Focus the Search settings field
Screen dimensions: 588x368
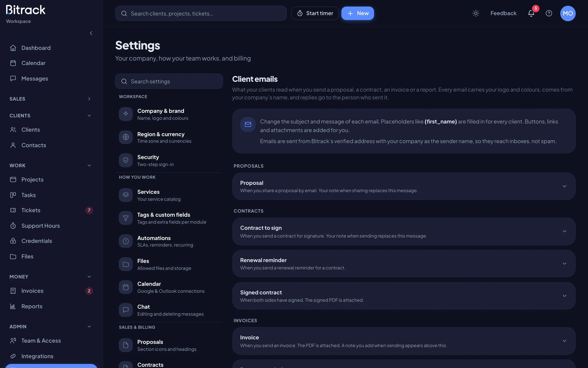[x=169, y=81]
